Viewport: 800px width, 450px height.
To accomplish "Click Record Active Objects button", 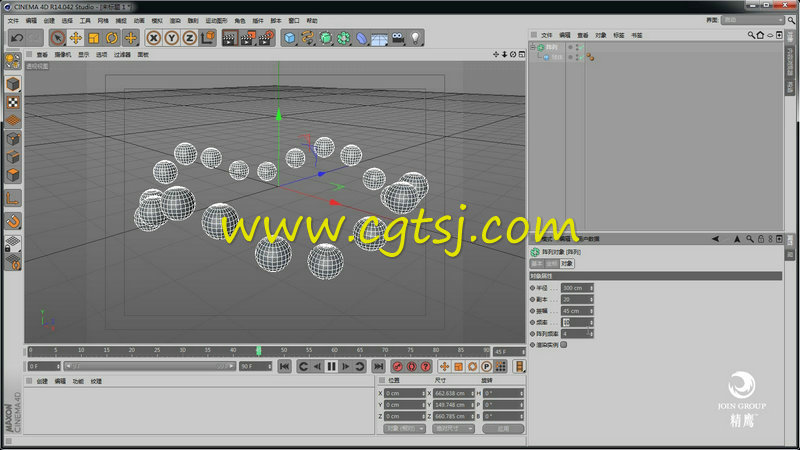I will (397, 366).
